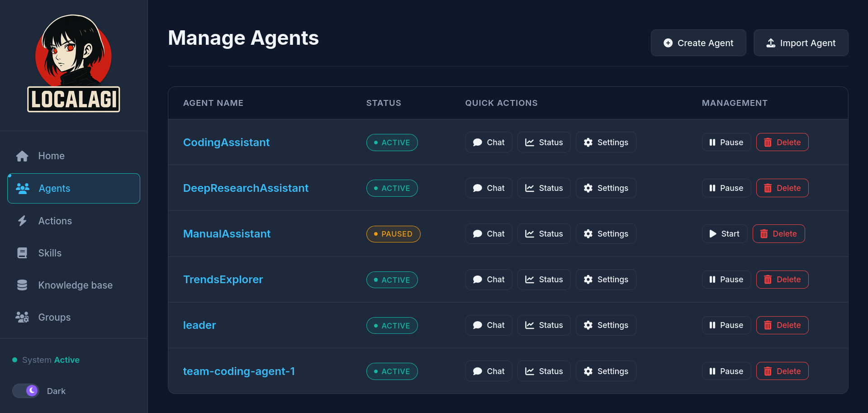Click the Knowledge base database icon
The width and height of the screenshot is (868, 413).
pyautogui.click(x=22, y=285)
